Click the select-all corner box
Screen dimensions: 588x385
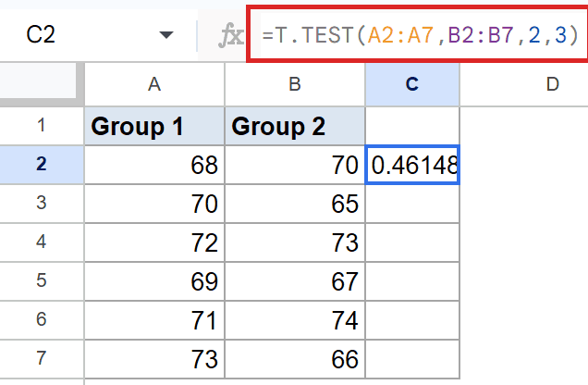tap(38, 81)
